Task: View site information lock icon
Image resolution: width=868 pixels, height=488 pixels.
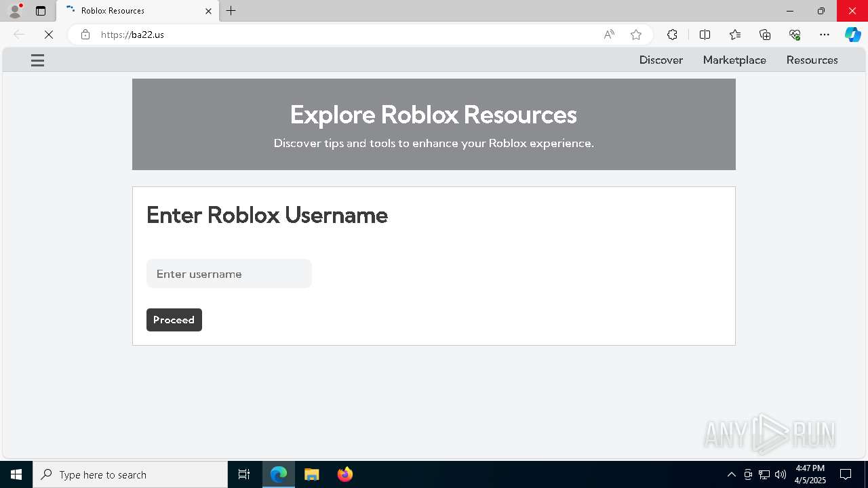Action: 85,35
